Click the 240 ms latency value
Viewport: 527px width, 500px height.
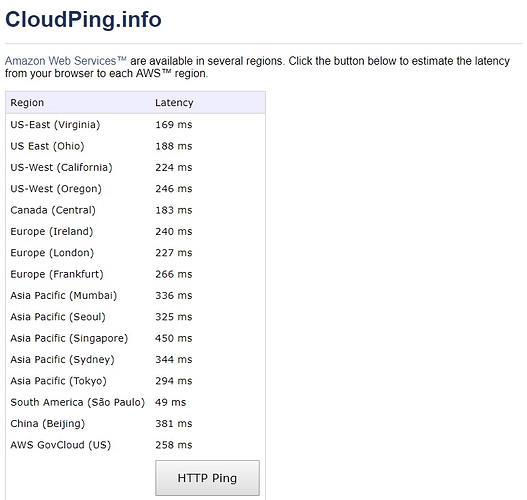[x=174, y=232]
